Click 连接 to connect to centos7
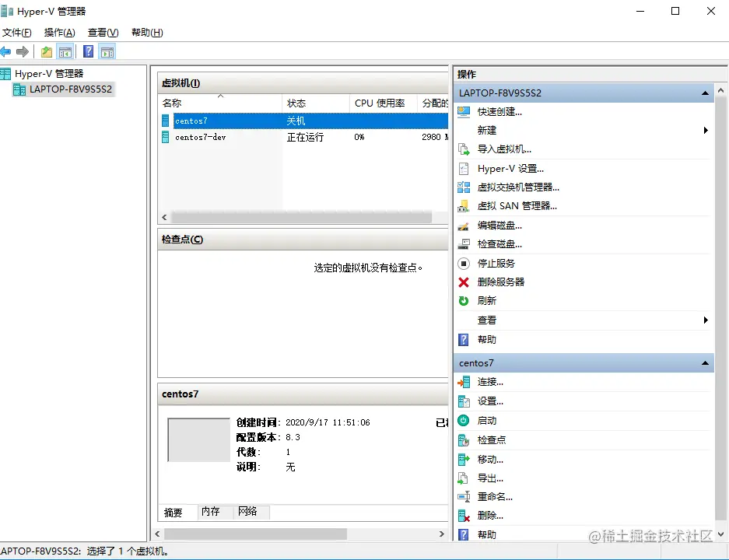 (490, 381)
